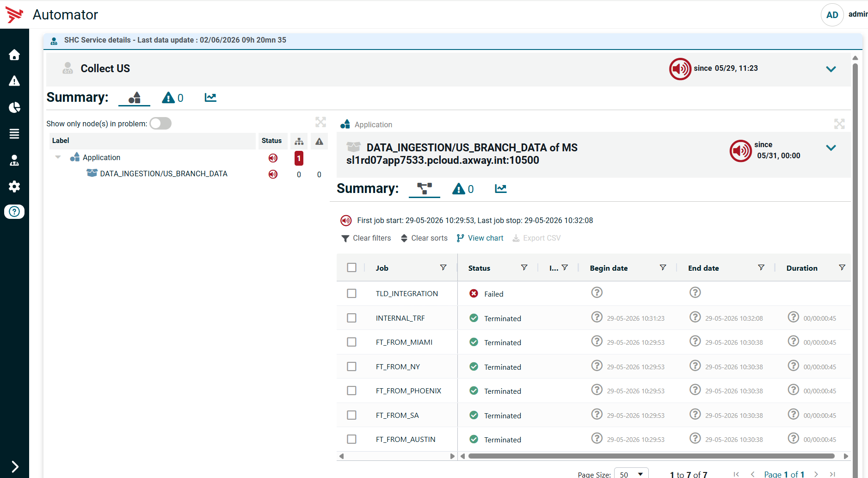Open the alerts warning sidebar icon
The width and height of the screenshot is (868, 478).
pos(14,81)
